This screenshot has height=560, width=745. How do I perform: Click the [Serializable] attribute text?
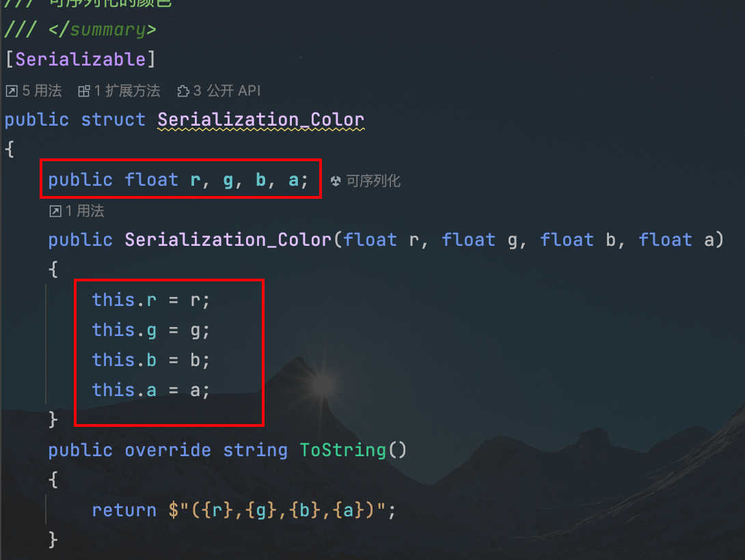[x=80, y=60]
